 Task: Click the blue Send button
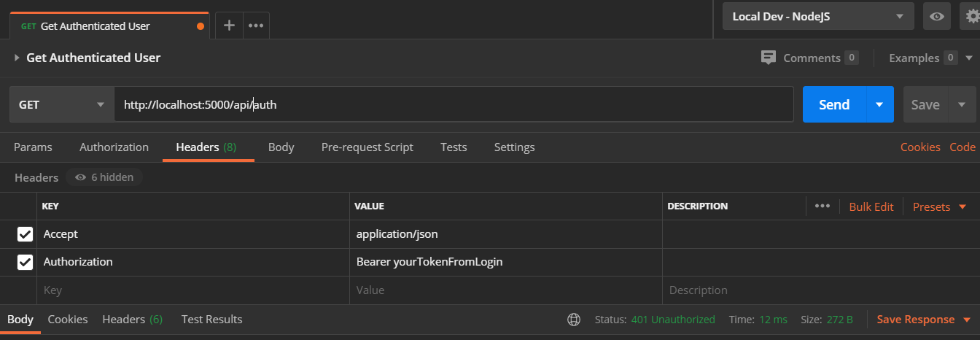[x=834, y=104]
